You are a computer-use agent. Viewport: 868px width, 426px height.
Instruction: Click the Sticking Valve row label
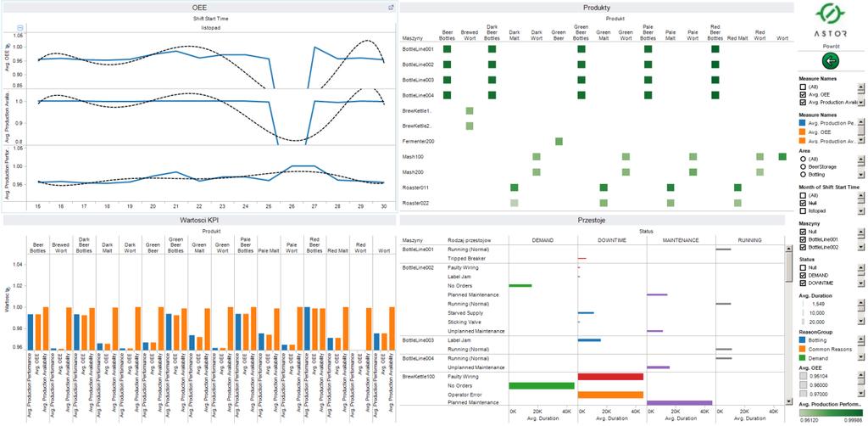pos(464,322)
